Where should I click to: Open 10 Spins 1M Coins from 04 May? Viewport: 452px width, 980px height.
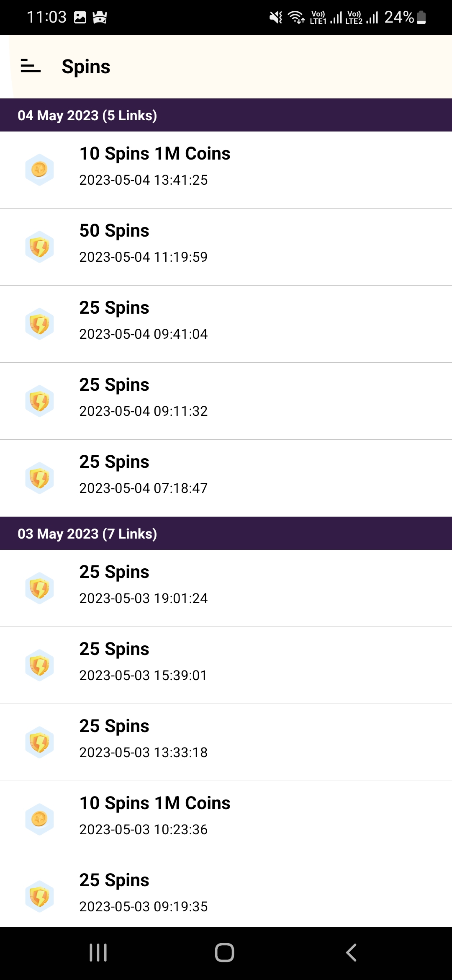(x=226, y=170)
